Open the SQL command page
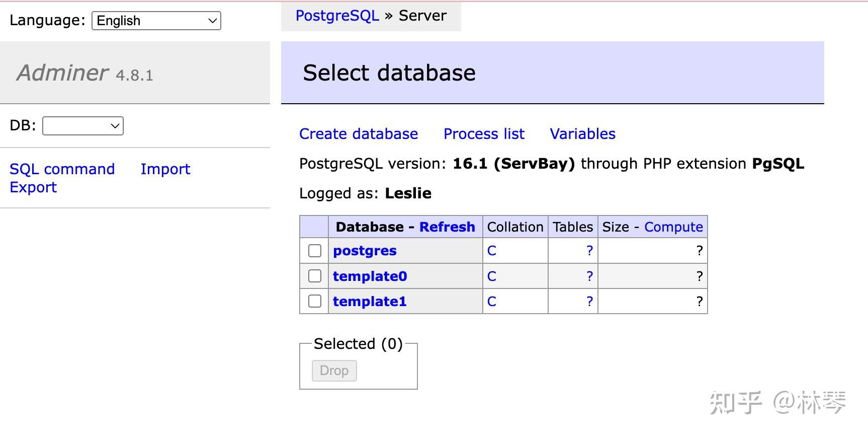This screenshot has height=437, width=868. point(62,169)
